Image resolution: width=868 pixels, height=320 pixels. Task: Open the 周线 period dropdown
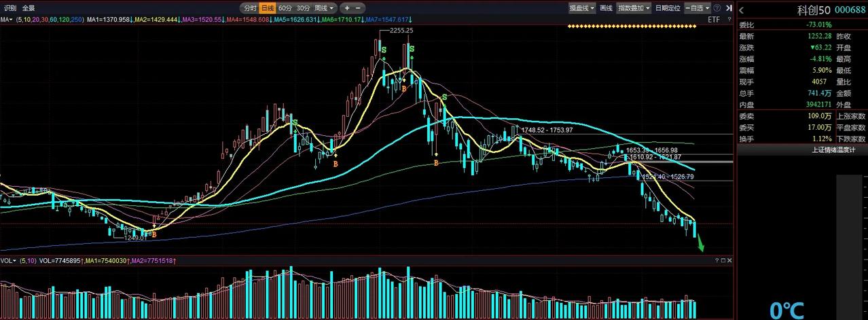click(x=324, y=8)
